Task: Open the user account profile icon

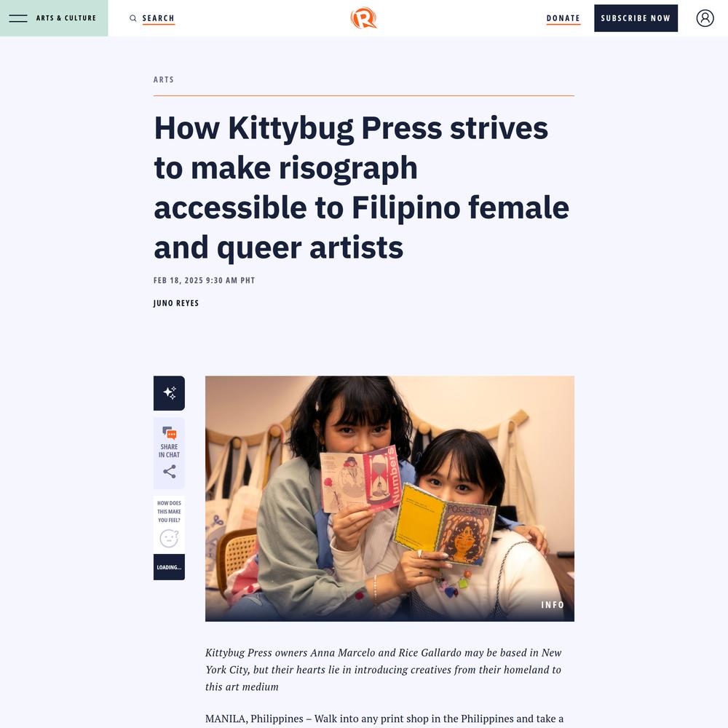Action: 705,18
